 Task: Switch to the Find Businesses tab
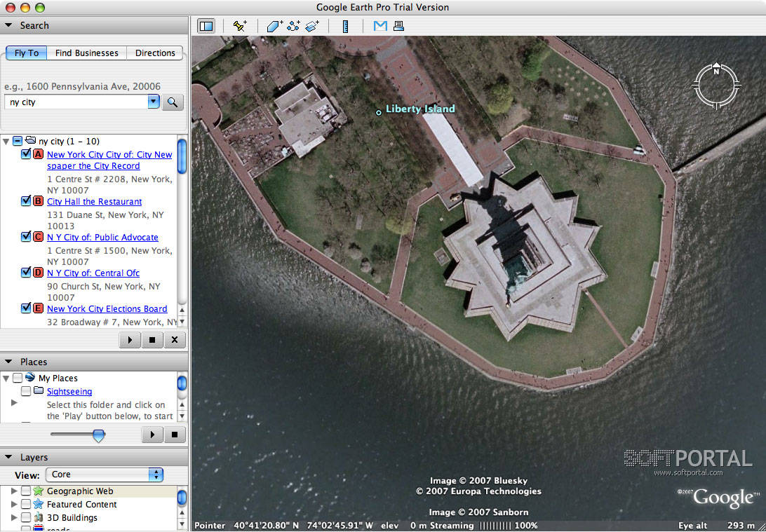tap(86, 53)
